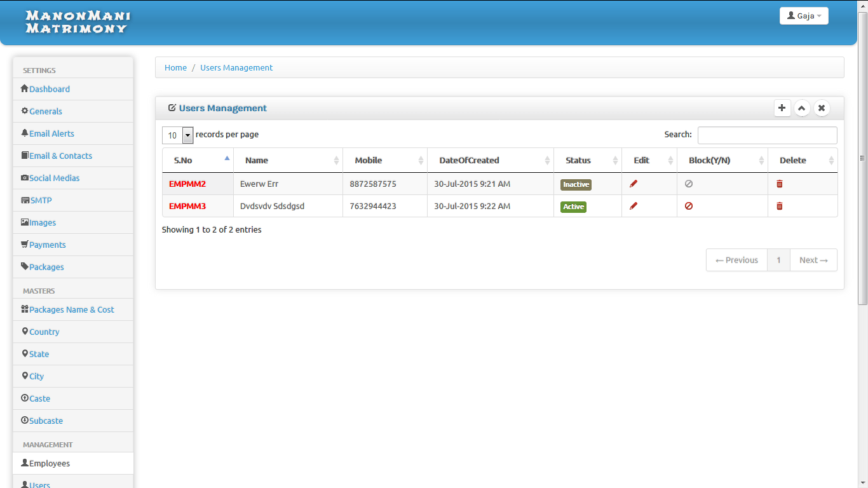Open SMTP settings in sidebar
The width and height of the screenshot is (868, 488).
pyautogui.click(x=73, y=200)
